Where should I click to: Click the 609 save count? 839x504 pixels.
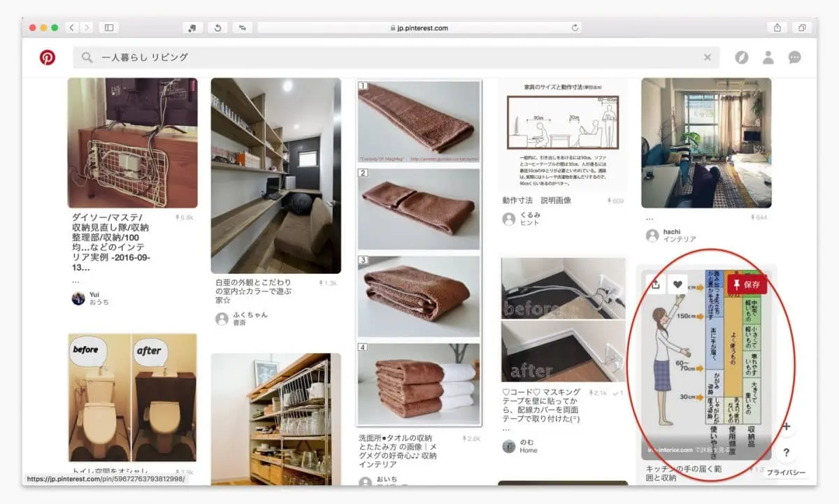click(615, 201)
